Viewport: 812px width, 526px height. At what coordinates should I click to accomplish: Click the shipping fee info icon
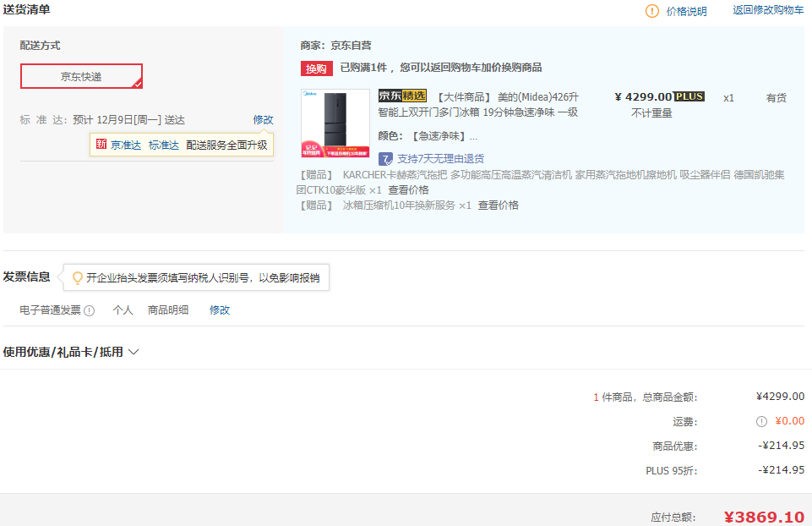(761, 422)
